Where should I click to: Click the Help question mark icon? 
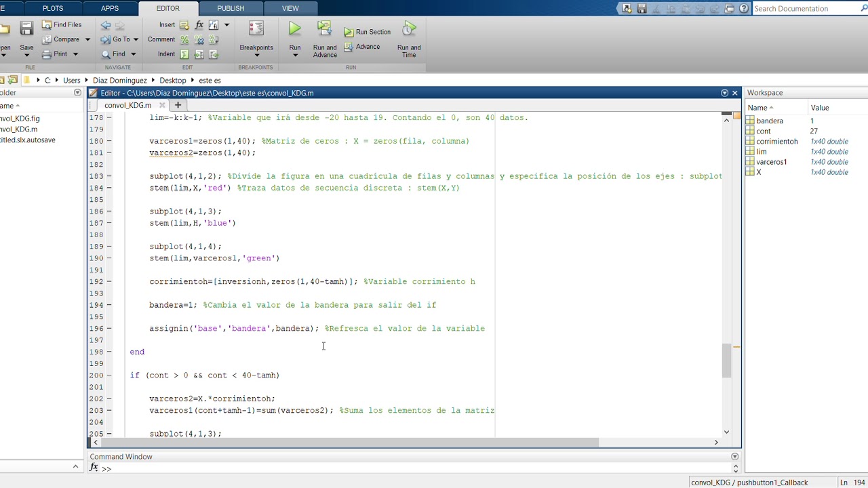click(x=744, y=8)
